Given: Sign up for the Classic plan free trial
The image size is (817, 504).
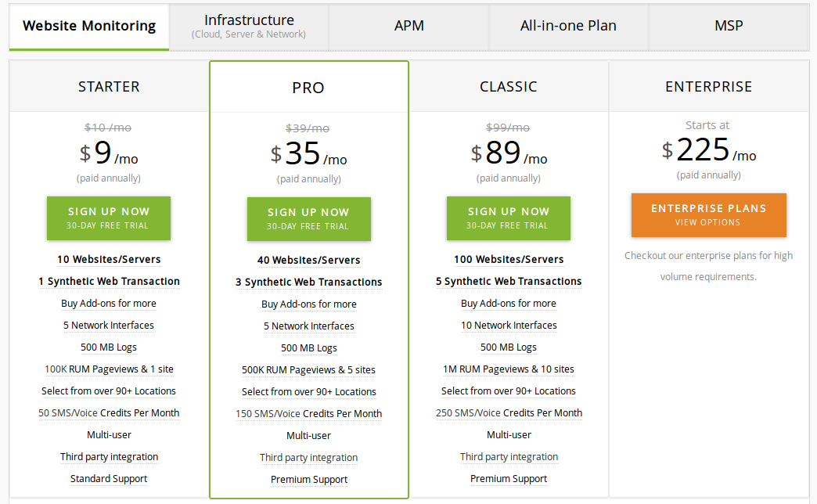Looking at the screenshot, I should (508, 218).
